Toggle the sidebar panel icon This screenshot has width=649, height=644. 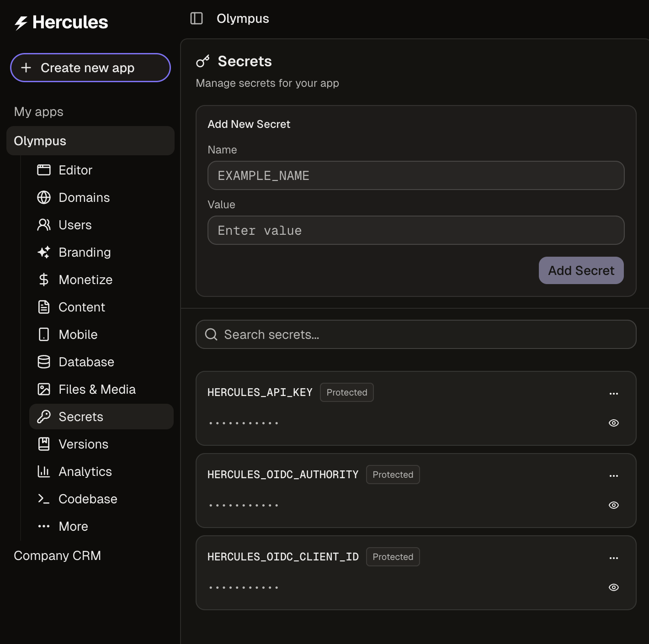[197, 18]
